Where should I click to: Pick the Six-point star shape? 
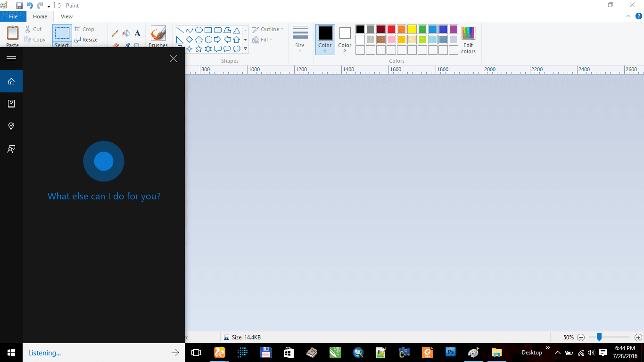pyautogui.click(x=208, y=49)
